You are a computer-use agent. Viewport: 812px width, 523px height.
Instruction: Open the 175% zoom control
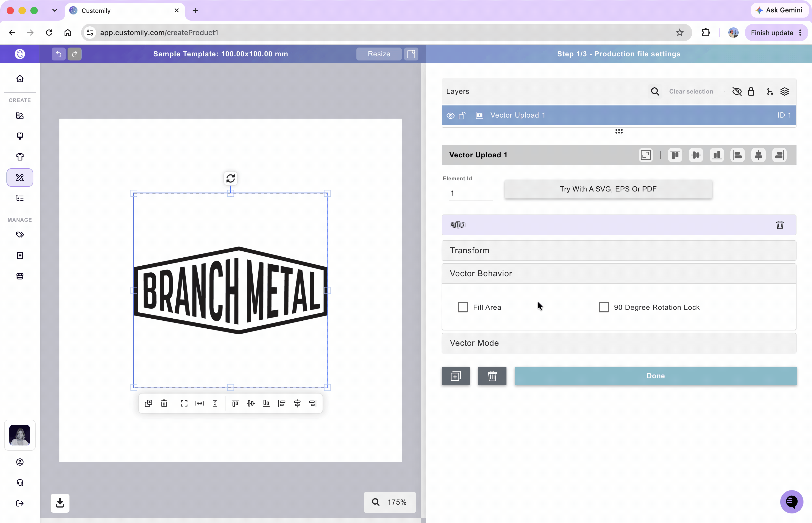pyautogui.click(x=390, y=502)
